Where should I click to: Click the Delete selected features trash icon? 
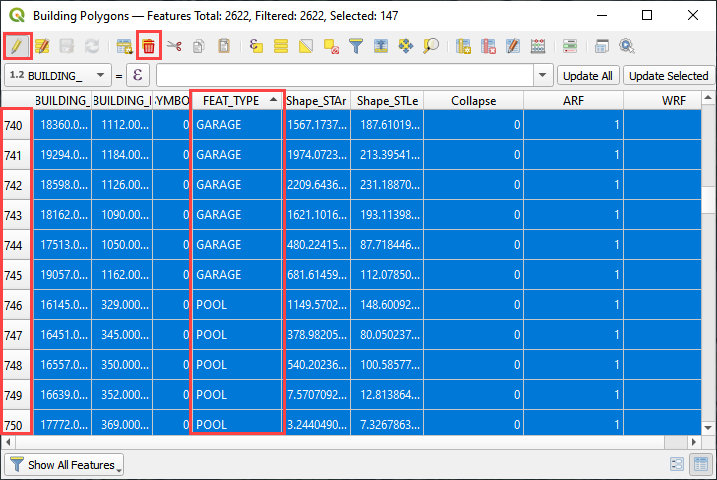pos(149,46)
